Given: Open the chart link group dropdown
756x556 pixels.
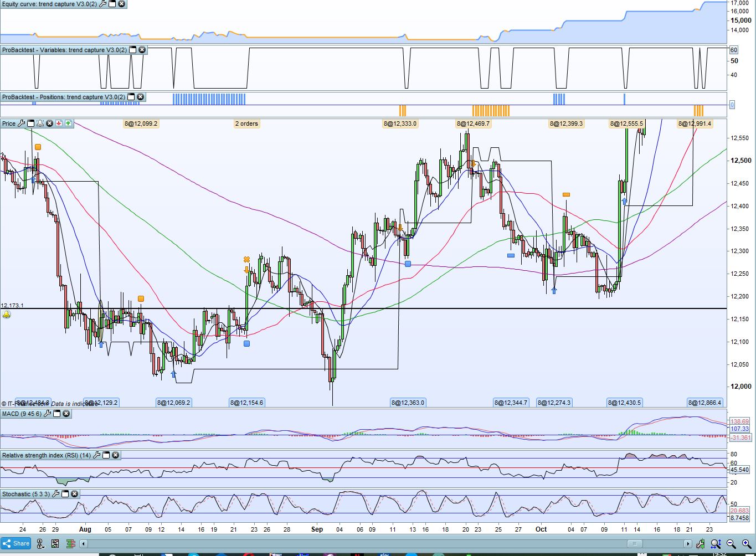Looking at the screenshot, I should (x=40, y=544).
